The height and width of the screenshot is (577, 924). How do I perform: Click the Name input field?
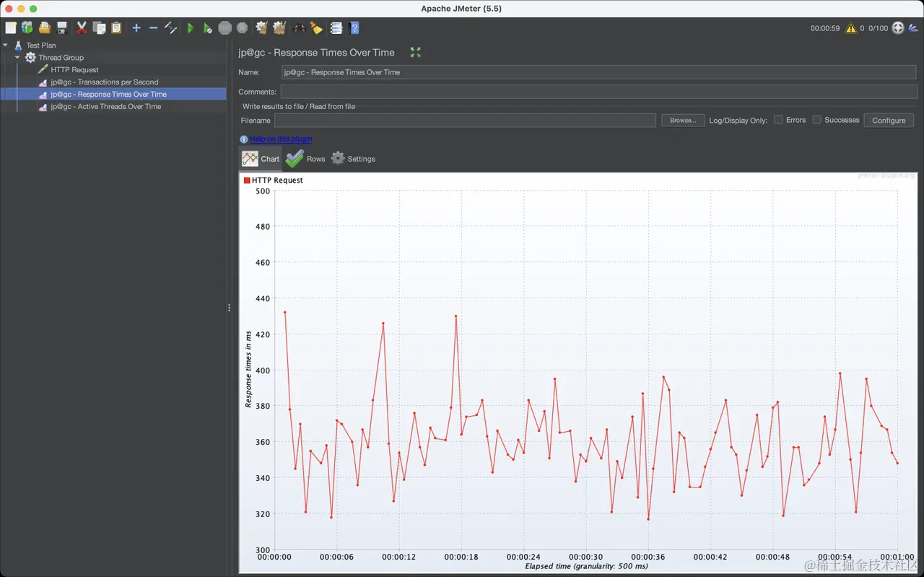pyautogui.click(x=598, y=72)
